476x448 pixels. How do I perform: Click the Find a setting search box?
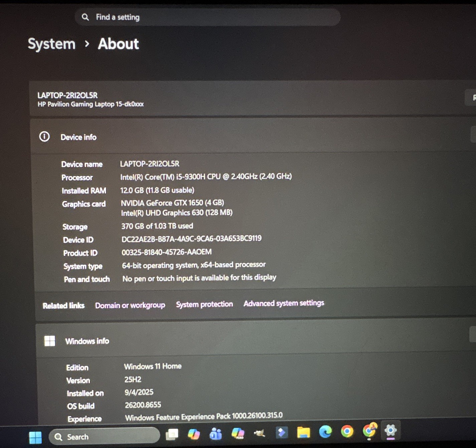point(207,17)
